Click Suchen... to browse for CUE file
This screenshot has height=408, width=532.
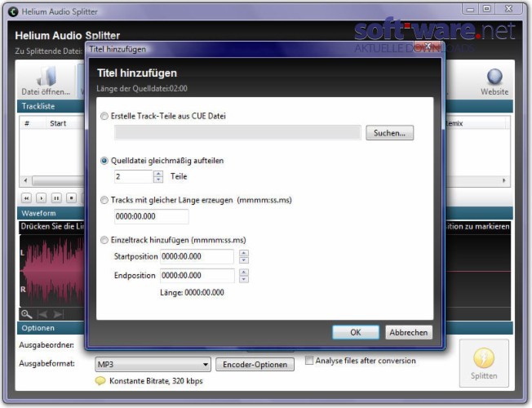(x=389, y=133)
